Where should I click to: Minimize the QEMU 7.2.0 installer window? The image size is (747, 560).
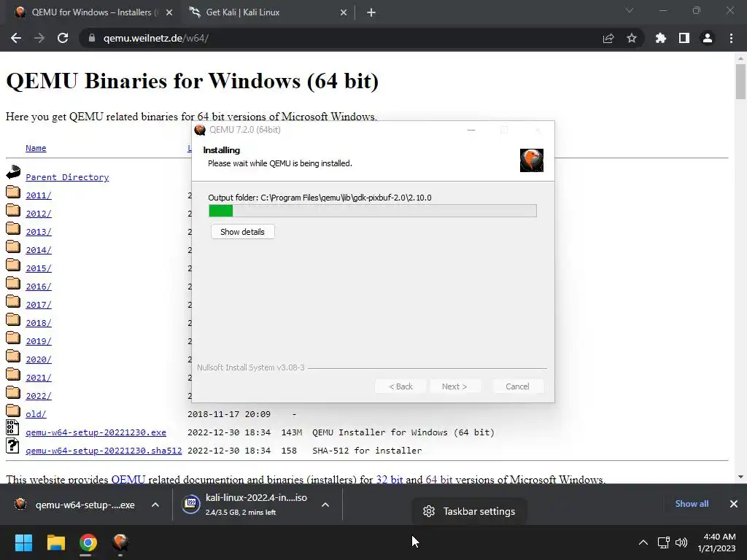471,130
